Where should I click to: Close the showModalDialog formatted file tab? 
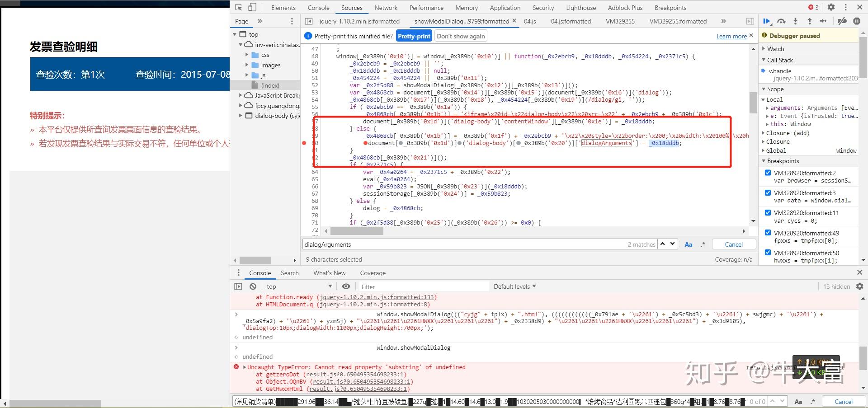(514, 21)
